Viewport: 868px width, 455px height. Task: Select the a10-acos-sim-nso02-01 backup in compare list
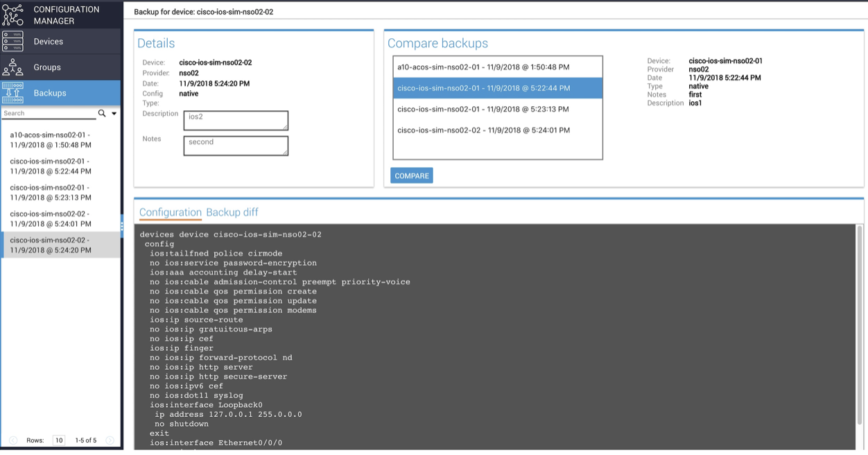pyautogui.click(x=497, y=67)
